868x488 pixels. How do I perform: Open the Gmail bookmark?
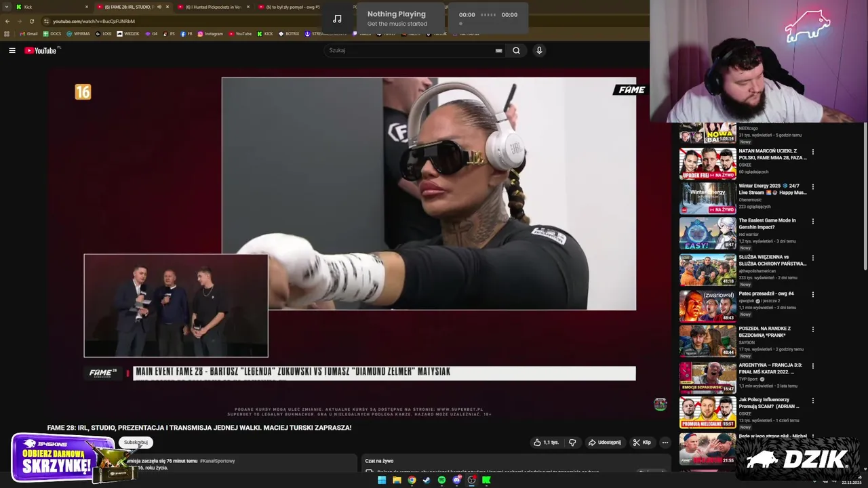point(28,34)
